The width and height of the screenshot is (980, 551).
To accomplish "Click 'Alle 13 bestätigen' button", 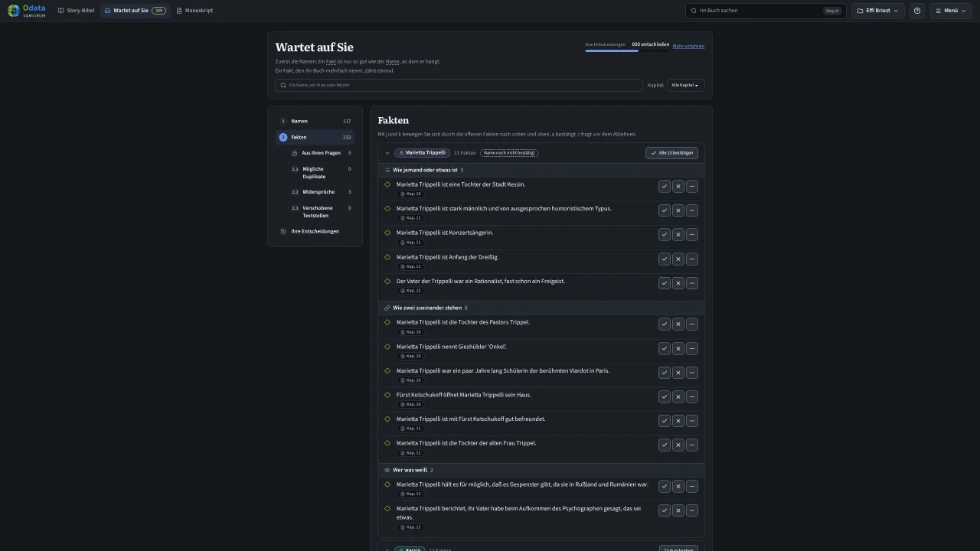I will point(671,153).
